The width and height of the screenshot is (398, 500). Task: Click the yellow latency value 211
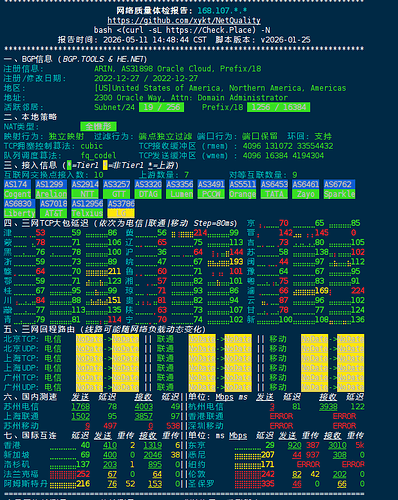114,271
